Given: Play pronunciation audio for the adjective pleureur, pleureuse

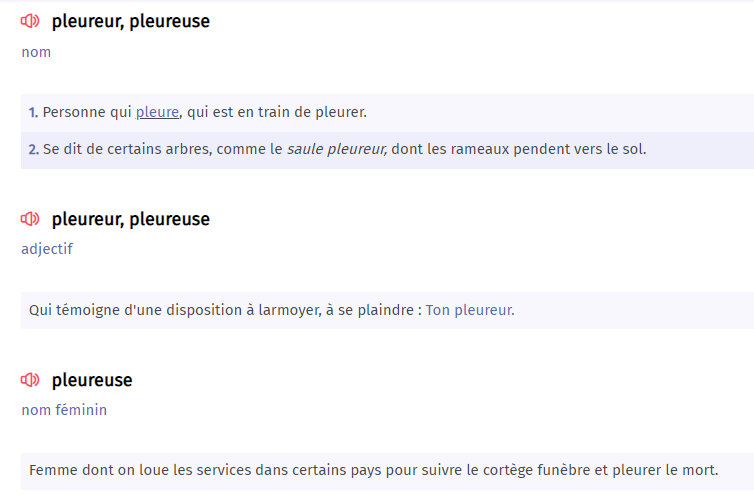Looking at the screenshot, I should (x=30, y=219).
